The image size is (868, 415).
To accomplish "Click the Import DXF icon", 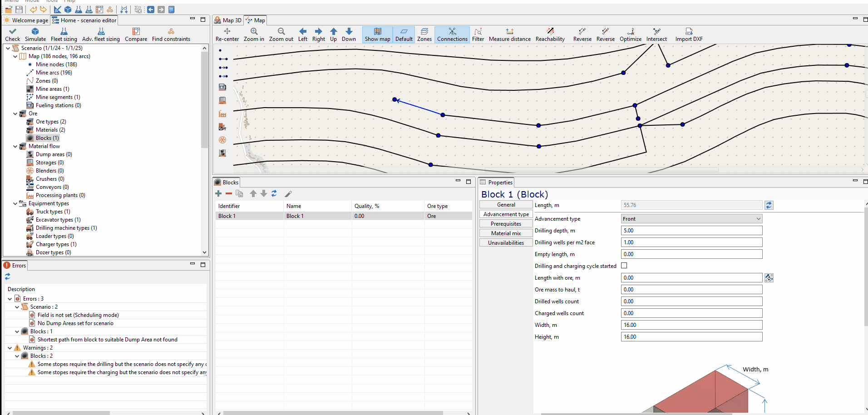I will click(689, 31).
